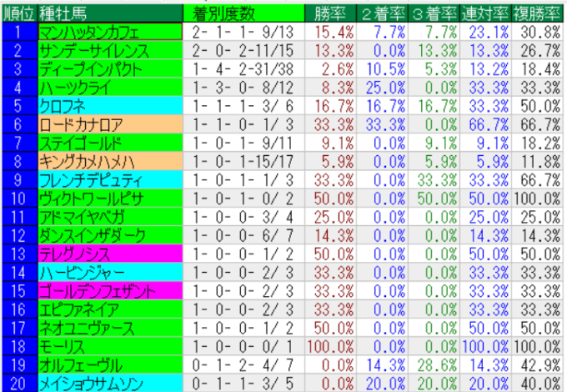567x392 pixels.
Task: Sort by the 勝率 column header
Action: [330, 13]
